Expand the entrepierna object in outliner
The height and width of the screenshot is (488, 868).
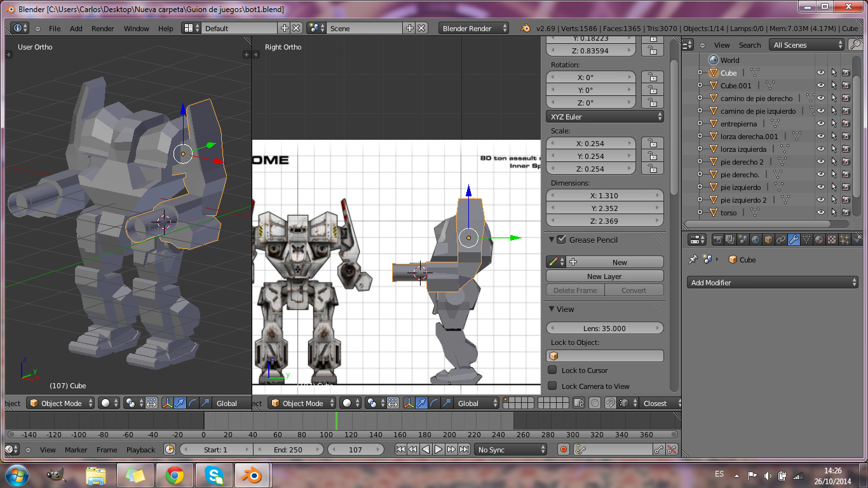tap(700, 124)
